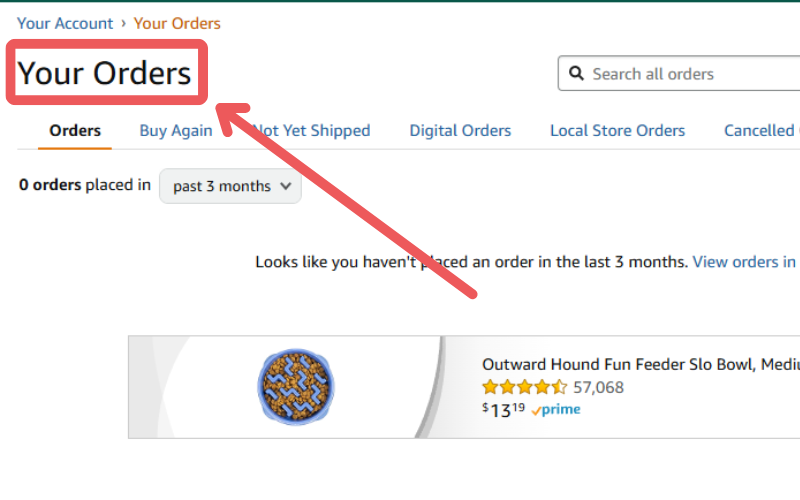Viewport: 800px width, 500px height.
Task: Click the no orders in last 3 months message
Action: (x=471, y=262)
